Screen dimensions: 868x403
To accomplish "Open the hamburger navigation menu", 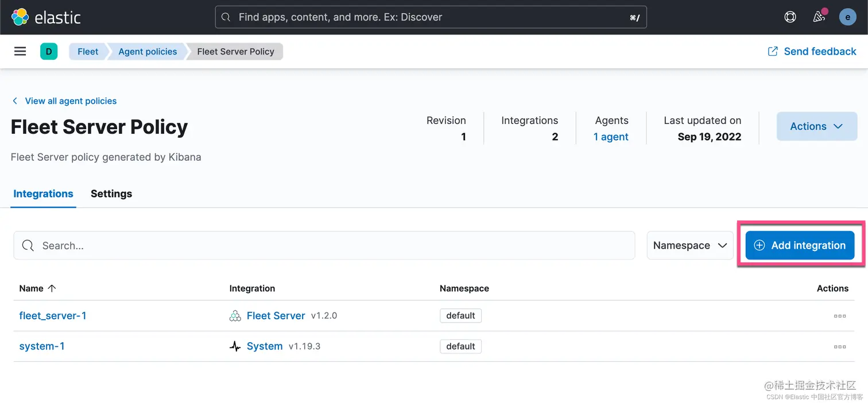I will point(20,52).
